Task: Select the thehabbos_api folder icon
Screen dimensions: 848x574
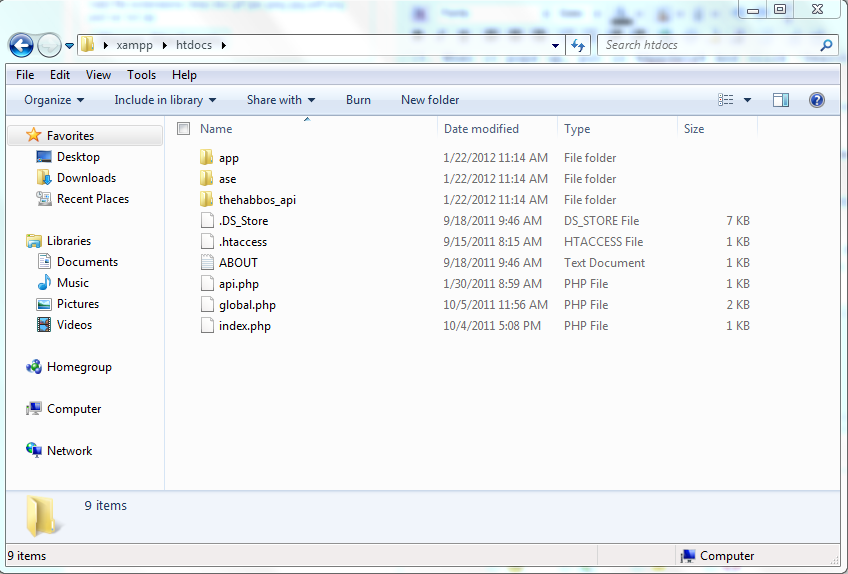Action: click(x=207, y=200)
